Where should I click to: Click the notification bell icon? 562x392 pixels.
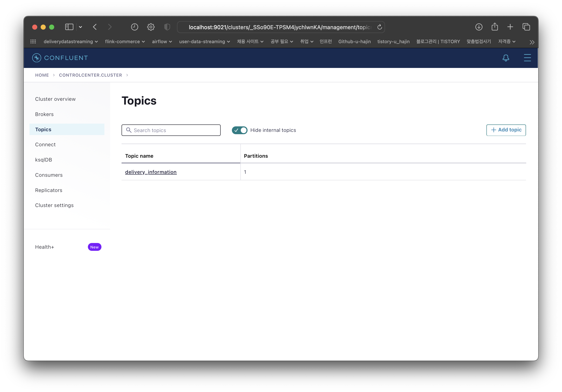pyautogui.click(x=506, y=58)
